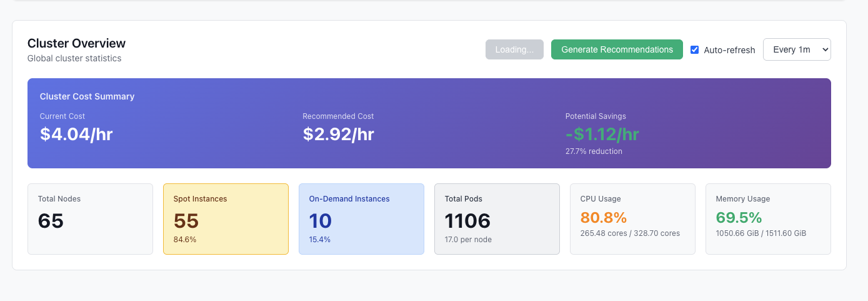Click the Total Nodes card
Viewport: 868px width, 301px height.
point(90,219)
